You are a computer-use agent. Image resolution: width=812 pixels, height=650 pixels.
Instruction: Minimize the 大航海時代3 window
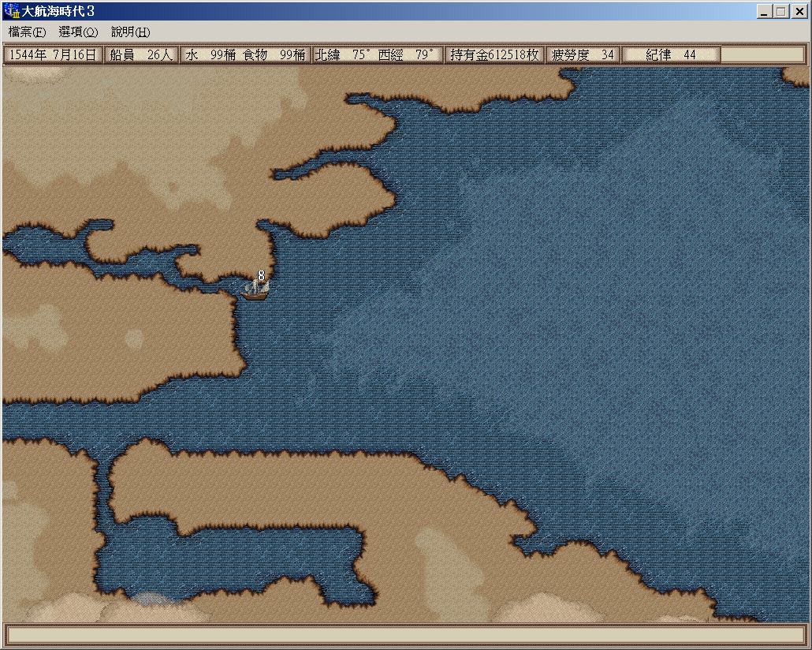(x=765, y=12)
